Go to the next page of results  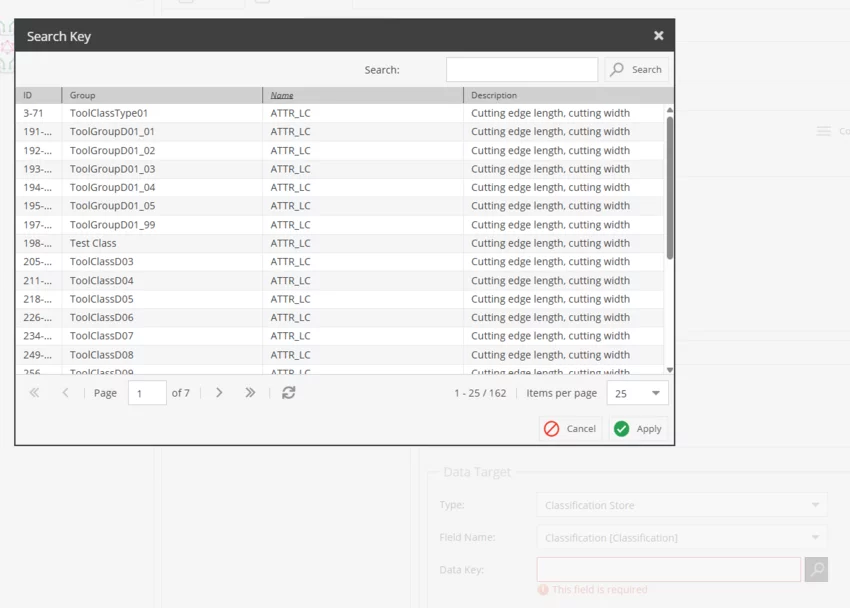click(x=219, y=393)
